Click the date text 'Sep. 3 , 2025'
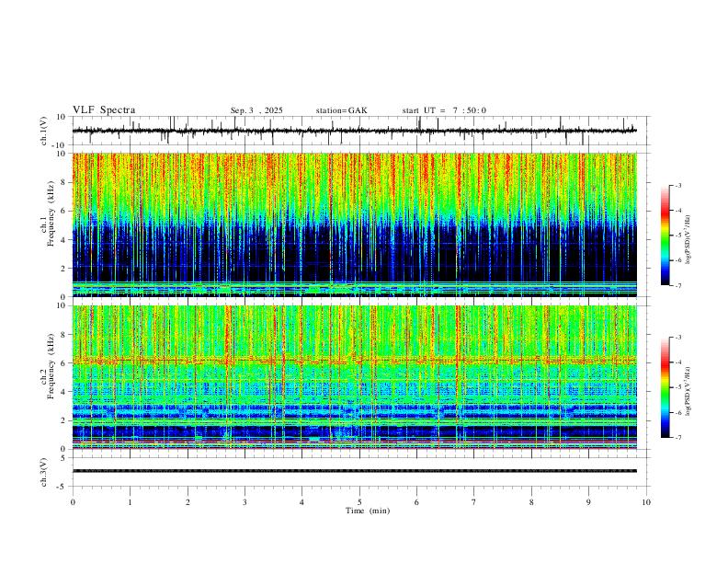This screenshot has height=563, width=728. tap(256, 110)
